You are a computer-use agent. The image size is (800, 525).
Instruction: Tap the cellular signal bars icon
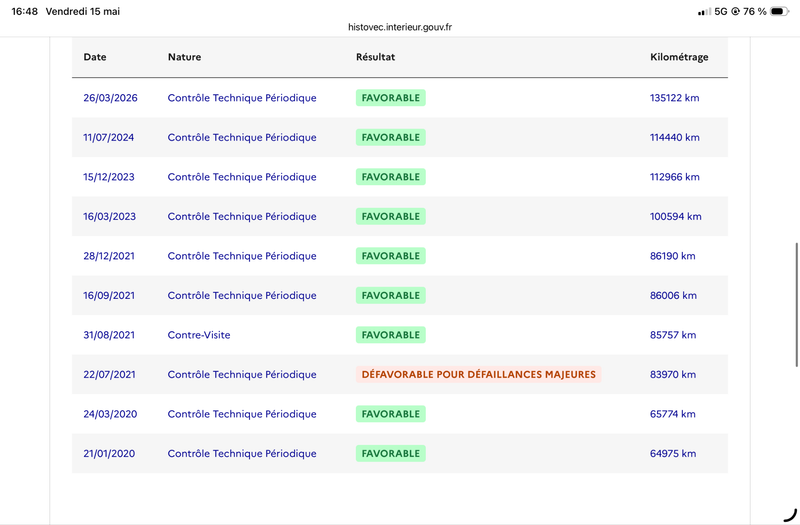705,12
